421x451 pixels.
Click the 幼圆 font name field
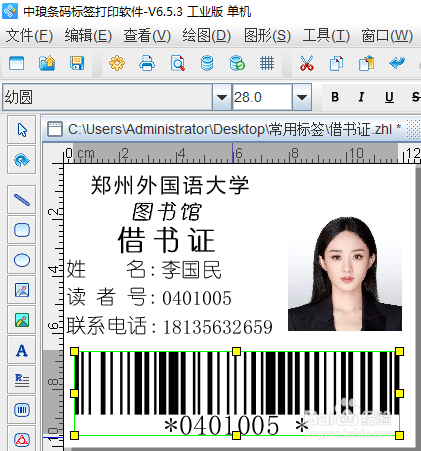click(x=107, y=97)
